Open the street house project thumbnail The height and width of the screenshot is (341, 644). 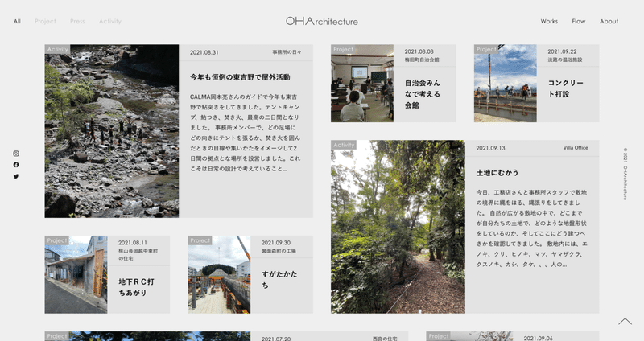coord(76,274)
